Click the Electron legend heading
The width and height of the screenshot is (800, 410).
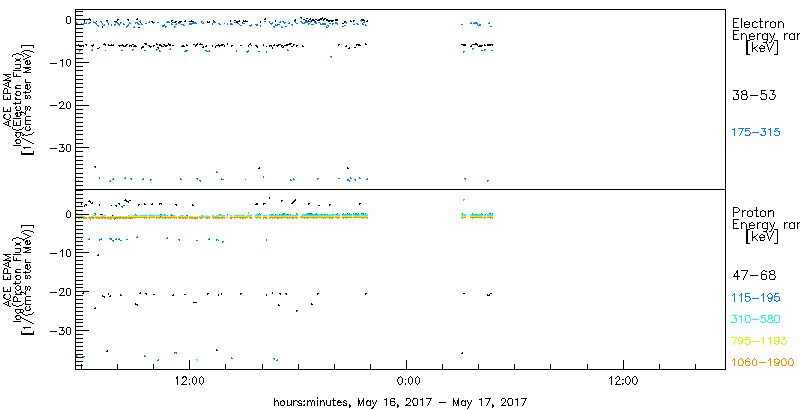(x=758, y=23)
